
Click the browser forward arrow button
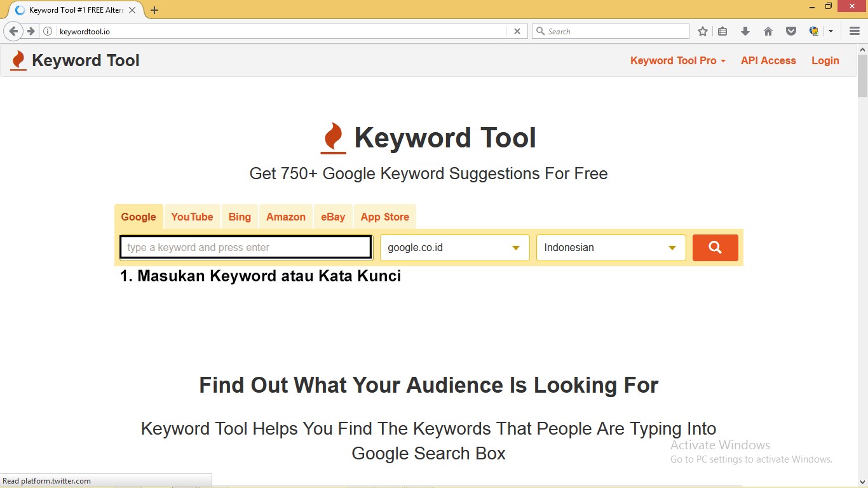[31, 31]
